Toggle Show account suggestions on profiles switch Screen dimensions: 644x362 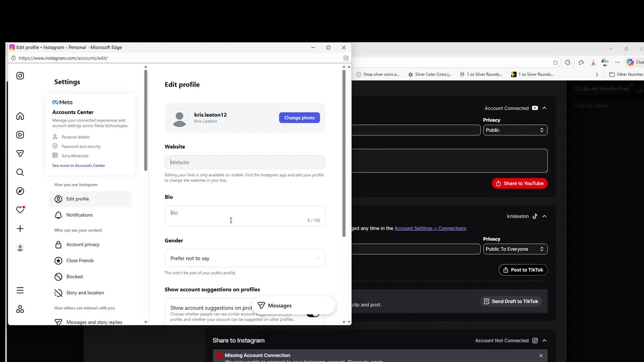[x=313, y=314]
